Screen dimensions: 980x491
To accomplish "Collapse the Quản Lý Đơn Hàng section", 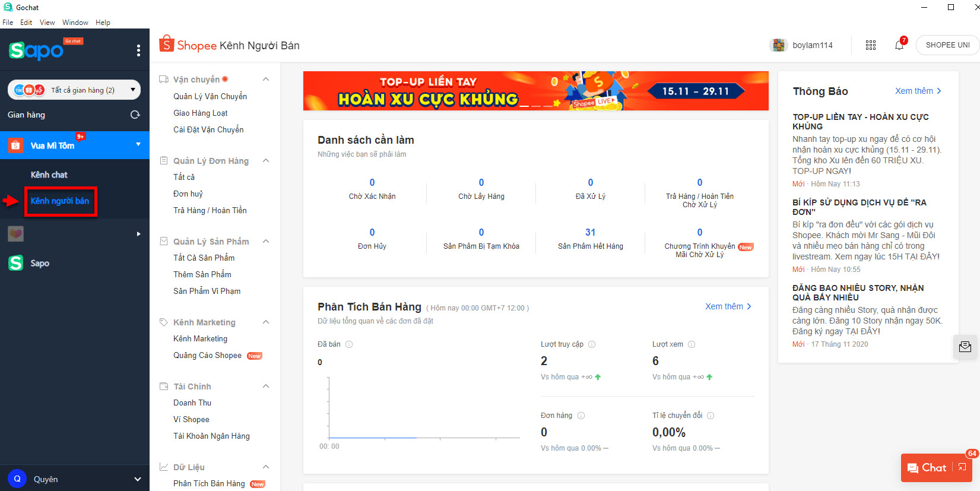I will point(266,161).
